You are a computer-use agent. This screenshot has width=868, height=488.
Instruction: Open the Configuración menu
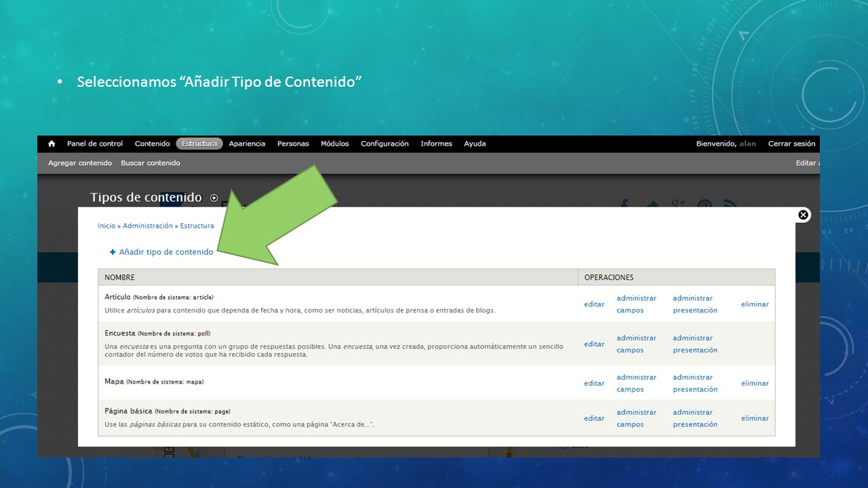pos(384,144)
